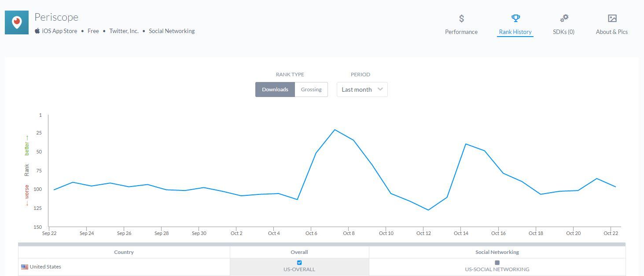Click the iOS App Store text

tap(59, 31)
